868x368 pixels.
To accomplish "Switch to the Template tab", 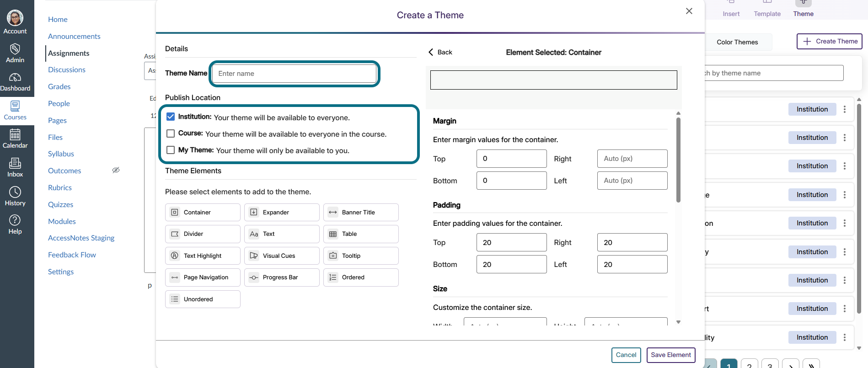I will click(x=767, y=9).
